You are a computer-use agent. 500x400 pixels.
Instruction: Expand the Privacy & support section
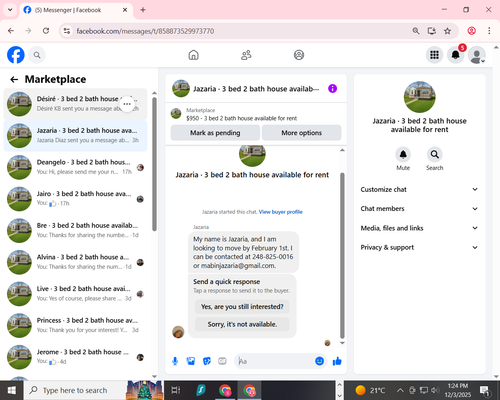419,247
